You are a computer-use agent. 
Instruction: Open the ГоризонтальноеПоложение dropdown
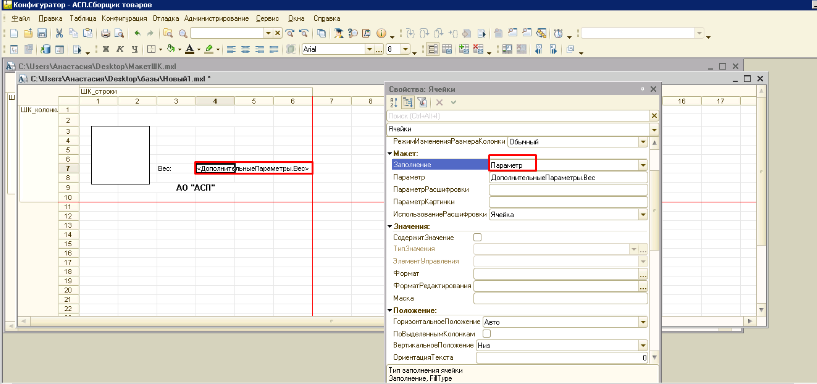pyautogui.click(x=643, y=322)
